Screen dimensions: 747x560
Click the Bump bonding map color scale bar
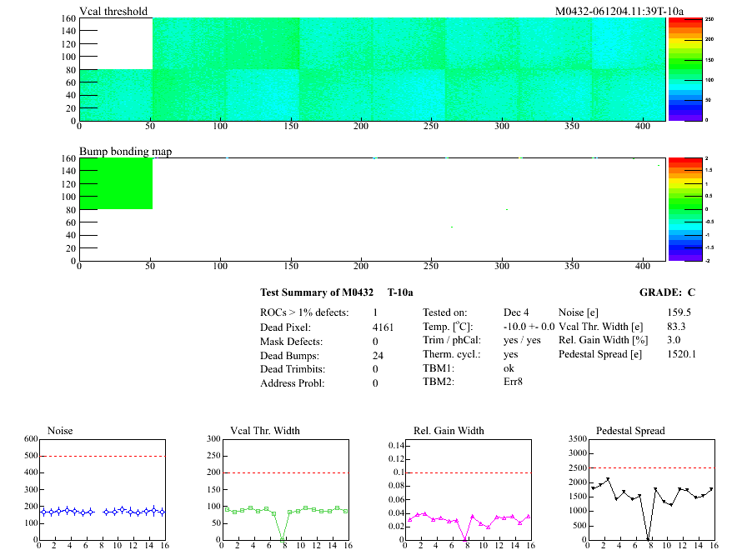tap(685, 209)
